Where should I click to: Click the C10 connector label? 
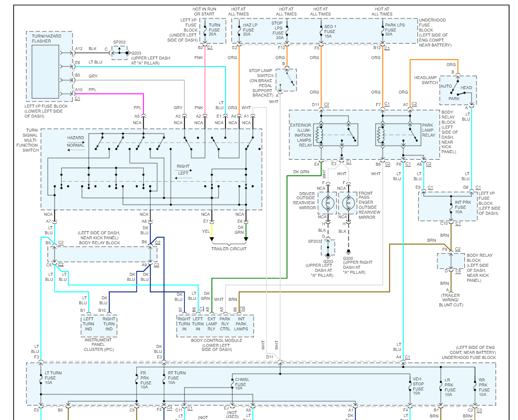pyautogui.click(x=444, y=224)
